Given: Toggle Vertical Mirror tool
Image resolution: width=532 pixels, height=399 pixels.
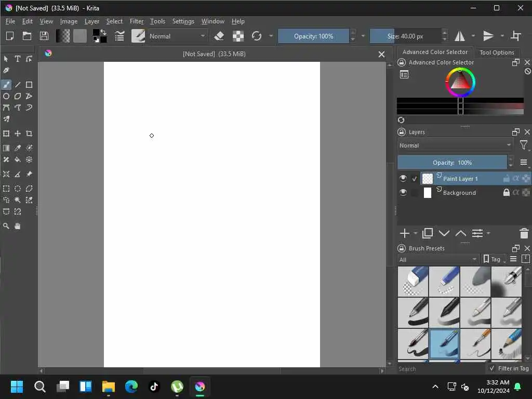Looking at the screenshot, I should click(x=488, y=36).
